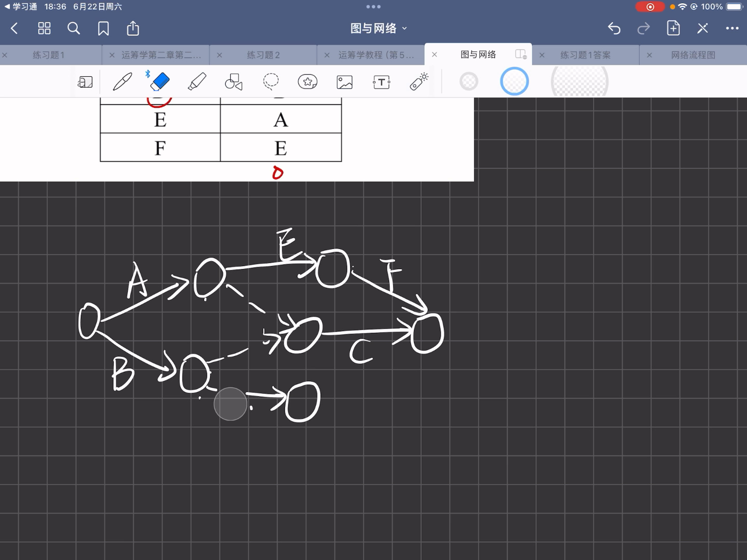Redo the last undone action

[x=643, y=29]
